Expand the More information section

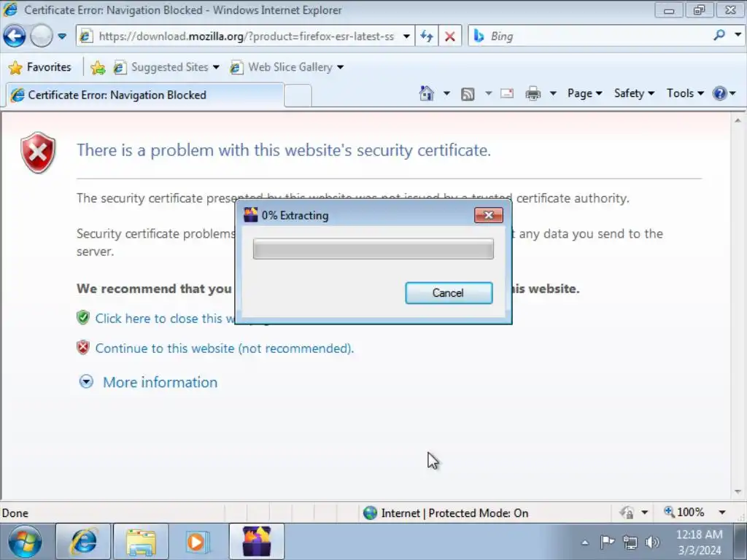tap(86, 381)
